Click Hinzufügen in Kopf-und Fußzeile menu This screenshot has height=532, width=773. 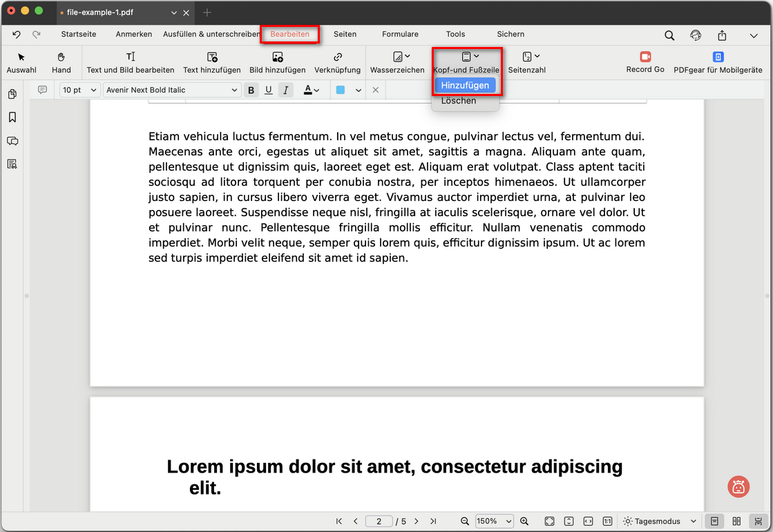point(465,85)
